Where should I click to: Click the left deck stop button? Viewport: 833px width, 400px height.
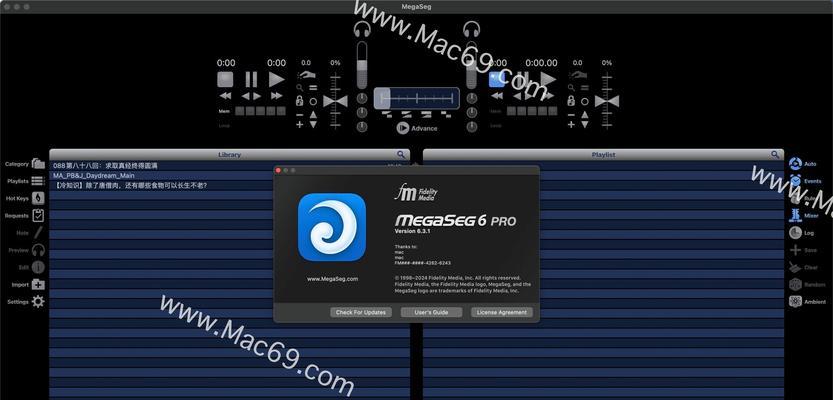tap(225, 80)
